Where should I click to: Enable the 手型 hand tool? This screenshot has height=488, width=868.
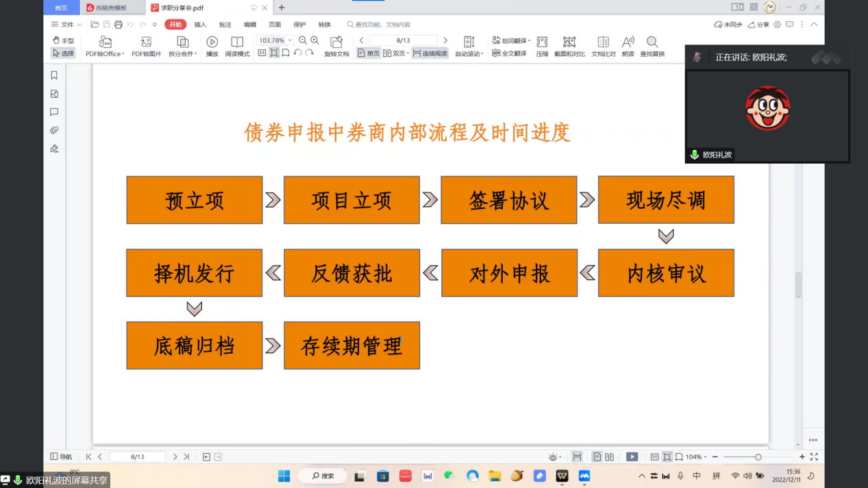tap(63, 41)
